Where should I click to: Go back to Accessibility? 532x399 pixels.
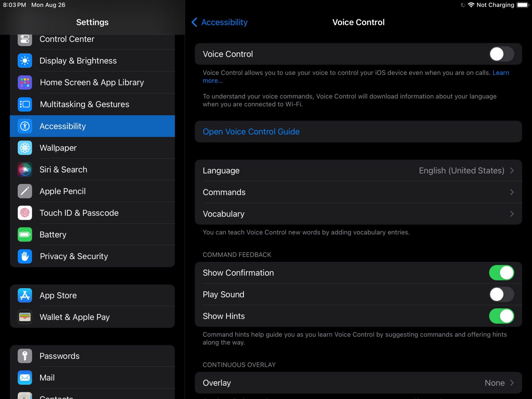coord(219,22)
